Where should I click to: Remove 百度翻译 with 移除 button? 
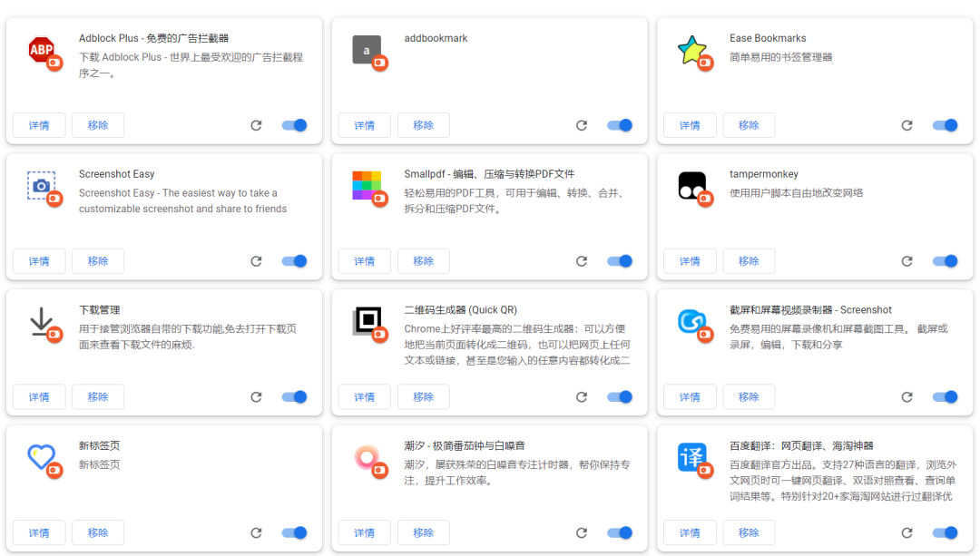point(749,533)
